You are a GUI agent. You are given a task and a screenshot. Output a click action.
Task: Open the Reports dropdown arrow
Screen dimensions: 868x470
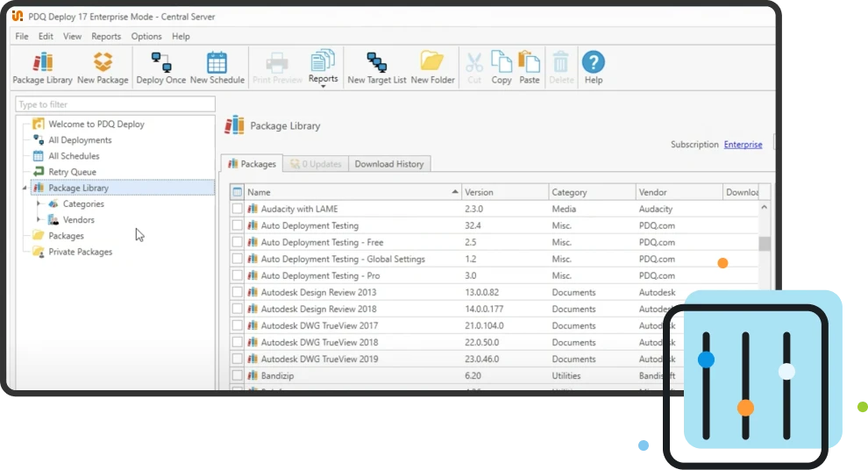pos(324,86)
